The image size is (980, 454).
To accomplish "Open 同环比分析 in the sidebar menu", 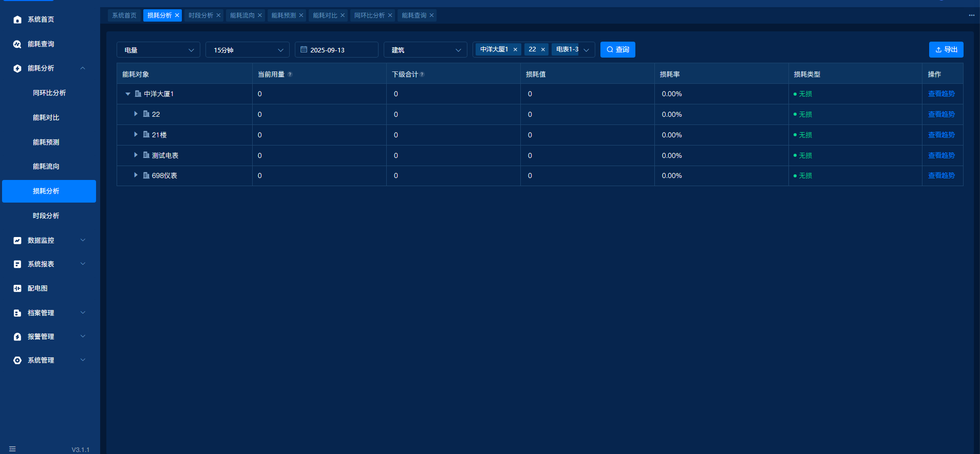I will 49,93.
